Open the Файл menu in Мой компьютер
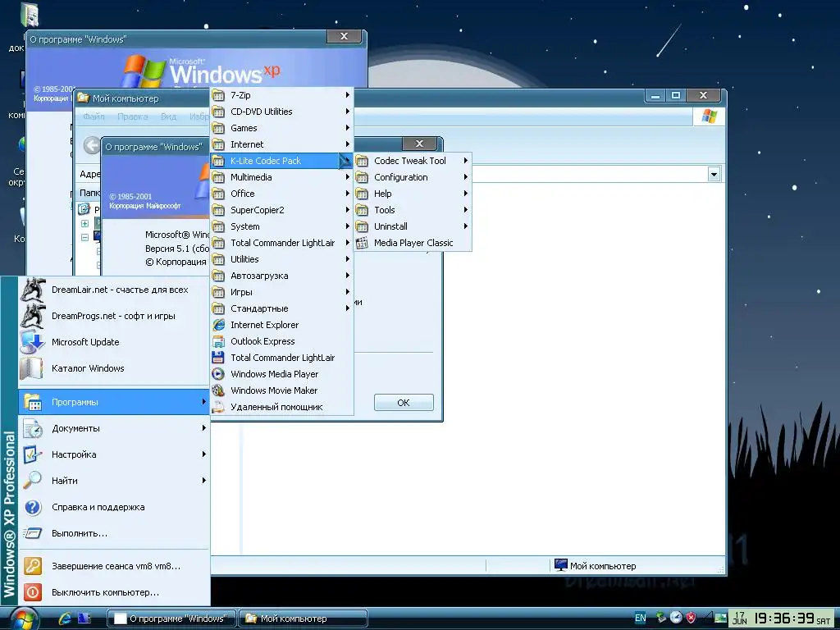 pos(94,116)
